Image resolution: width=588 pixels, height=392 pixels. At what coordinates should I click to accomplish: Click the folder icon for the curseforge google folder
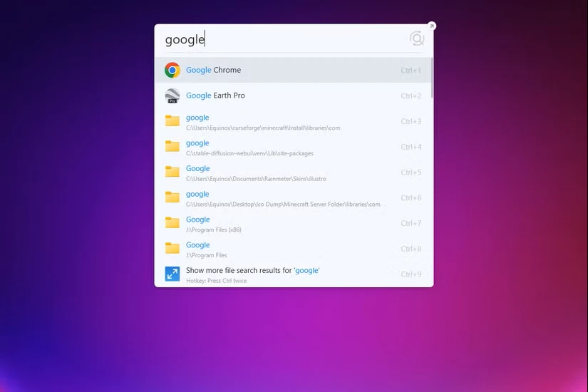pos(172,121)
